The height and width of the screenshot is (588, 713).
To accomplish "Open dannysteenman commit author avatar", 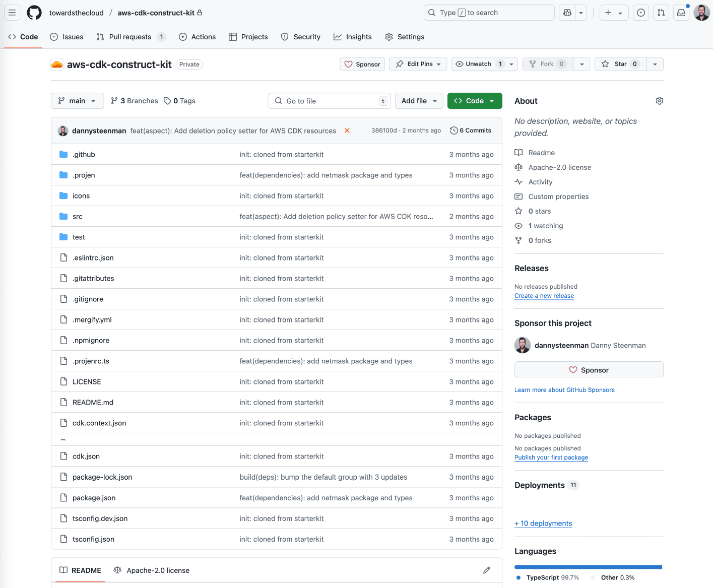I will point(63,130).
